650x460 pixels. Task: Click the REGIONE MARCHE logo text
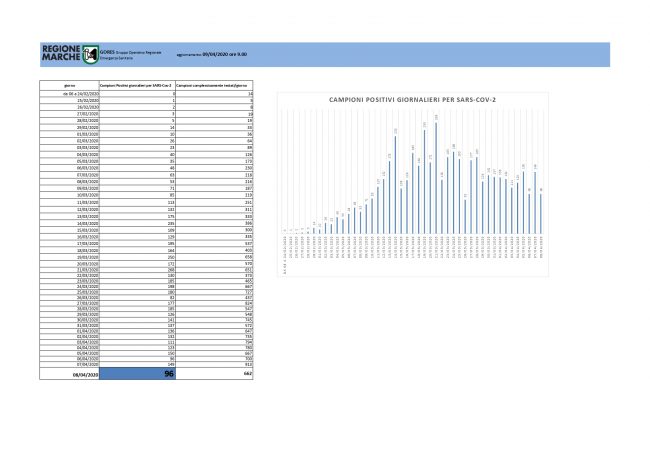62,54
